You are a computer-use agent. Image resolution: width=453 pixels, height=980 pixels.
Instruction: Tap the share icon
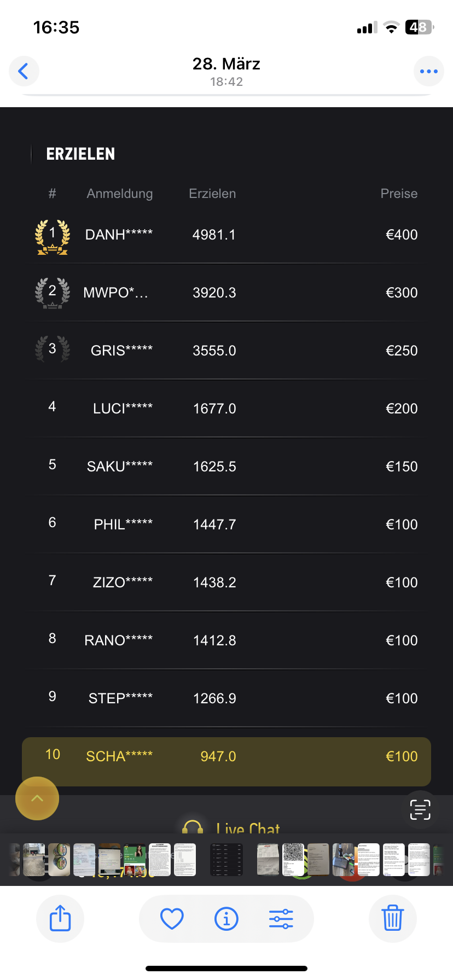60,918
